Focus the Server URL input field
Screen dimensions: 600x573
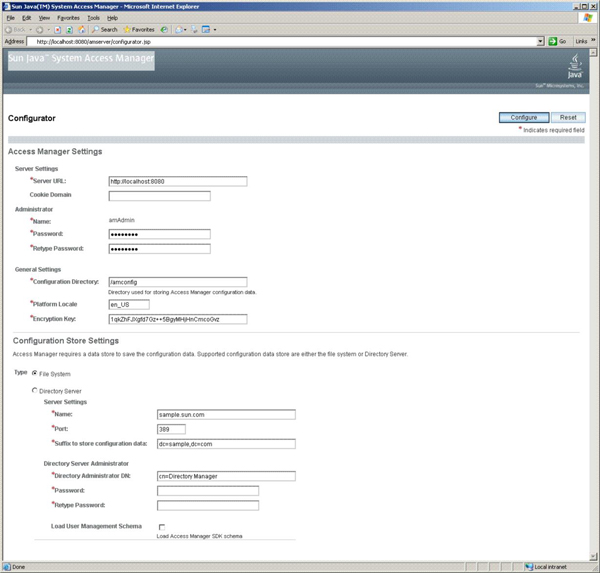[x=178, y=181]
